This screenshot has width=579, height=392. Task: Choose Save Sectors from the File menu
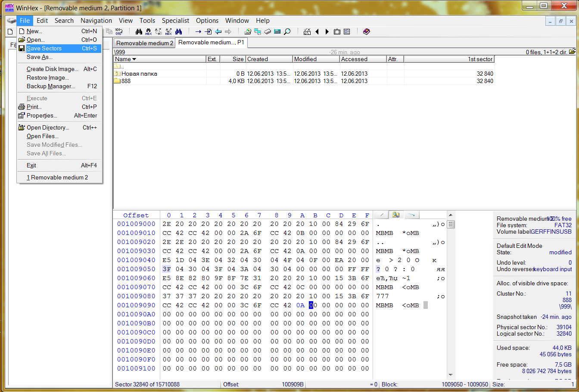click(x=59, y=49)
